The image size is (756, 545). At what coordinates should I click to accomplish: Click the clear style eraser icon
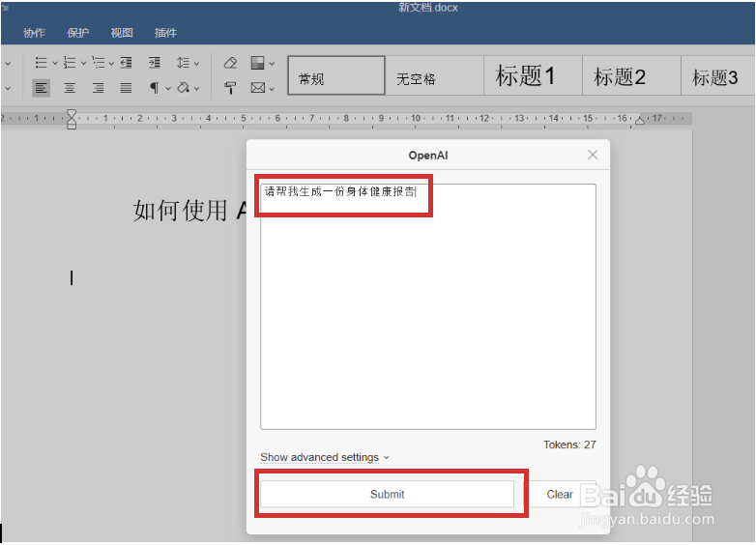(230, 63)
